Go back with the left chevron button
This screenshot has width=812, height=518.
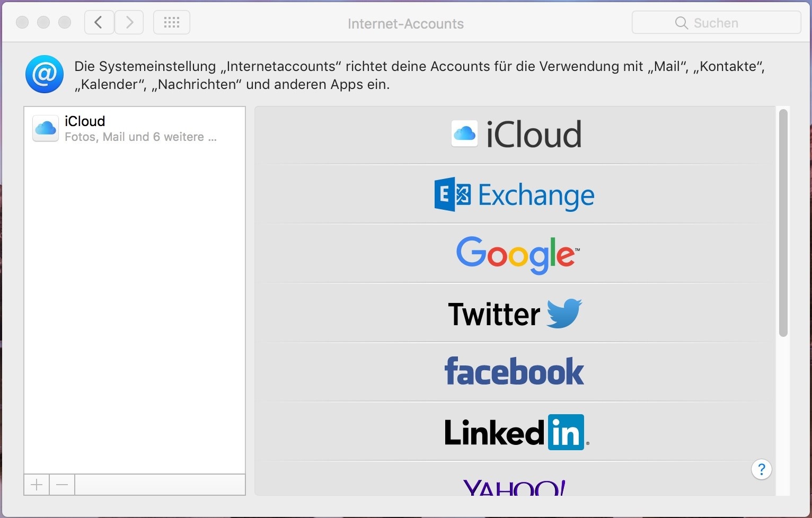tap(99, 22)
